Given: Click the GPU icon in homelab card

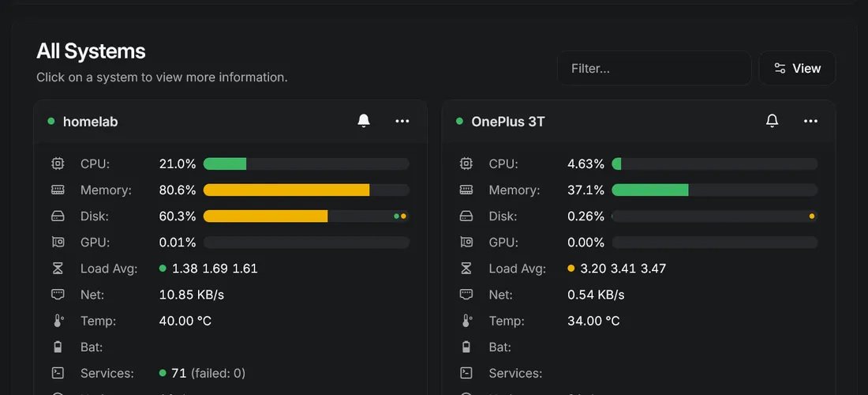Looking at the screenshot, I should click(x=58, y=242).
